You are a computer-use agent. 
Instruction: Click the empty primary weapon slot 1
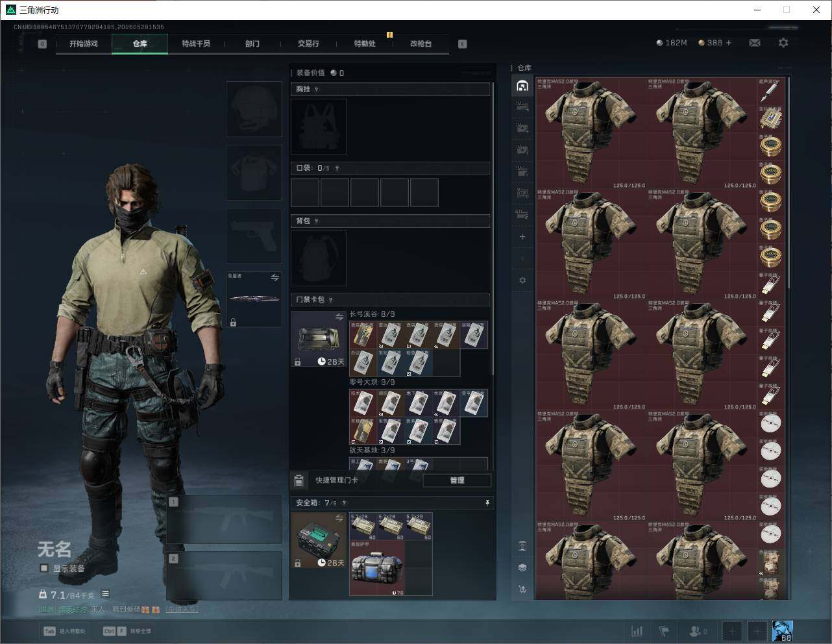[x=225, y=519]
